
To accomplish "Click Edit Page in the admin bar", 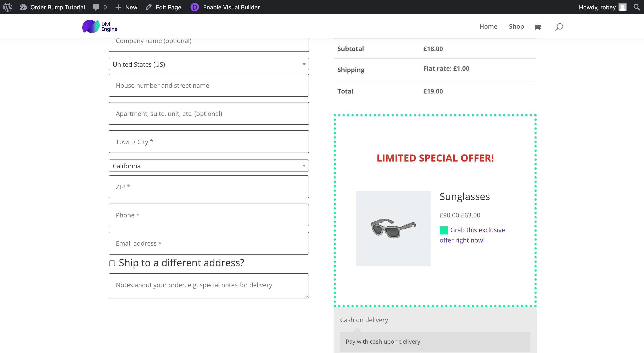I will click(x=163, y=7).
